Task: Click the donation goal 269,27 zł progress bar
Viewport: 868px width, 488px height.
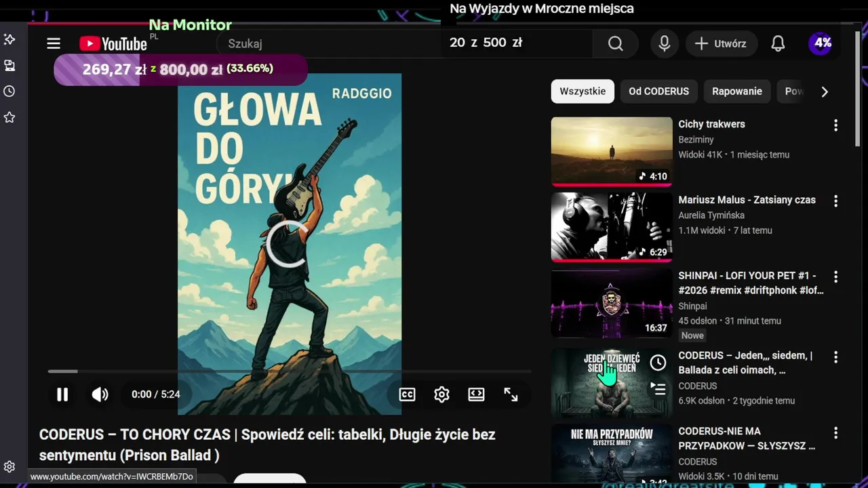Action: coord(180,70)
